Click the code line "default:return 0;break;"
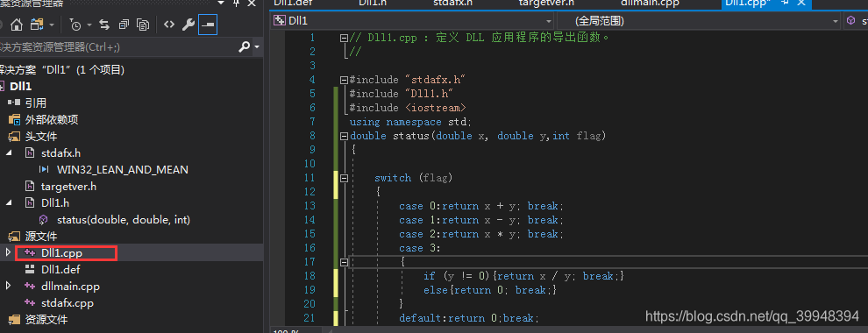The image size is (868, 333). point(468,318)
